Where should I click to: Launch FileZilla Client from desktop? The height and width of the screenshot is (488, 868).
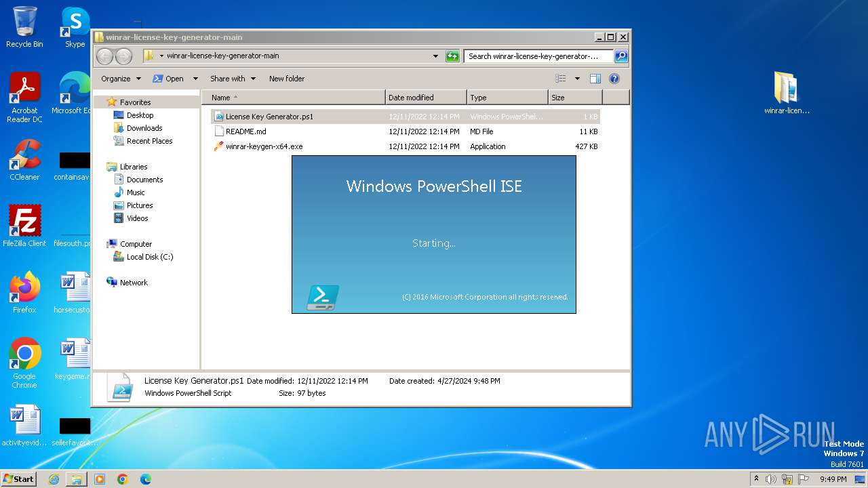(24, 226)
